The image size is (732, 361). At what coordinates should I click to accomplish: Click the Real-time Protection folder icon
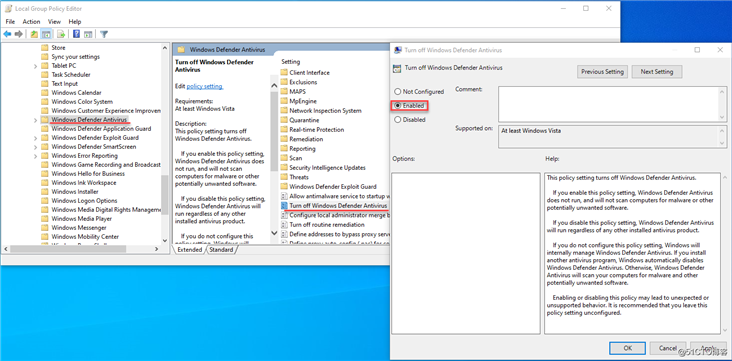click(x=284, y=129)
